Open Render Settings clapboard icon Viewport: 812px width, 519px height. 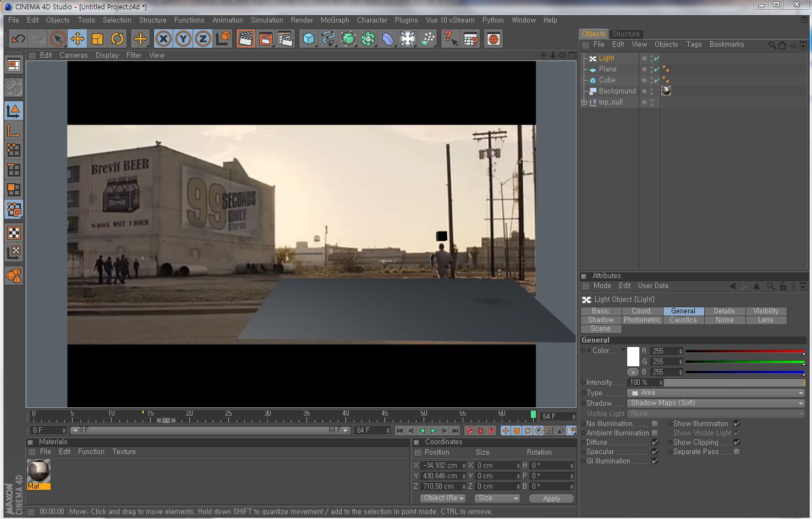tap(286, 39)
